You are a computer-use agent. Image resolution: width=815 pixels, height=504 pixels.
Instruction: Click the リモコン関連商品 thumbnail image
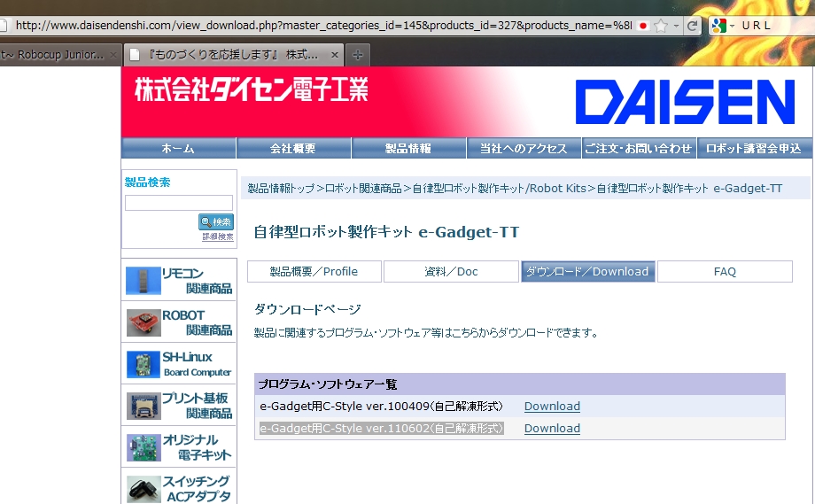(x=144, y=281)
